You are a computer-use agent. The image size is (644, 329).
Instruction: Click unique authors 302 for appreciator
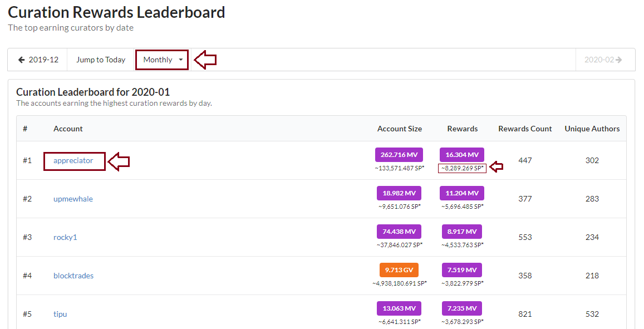(592, 160)
